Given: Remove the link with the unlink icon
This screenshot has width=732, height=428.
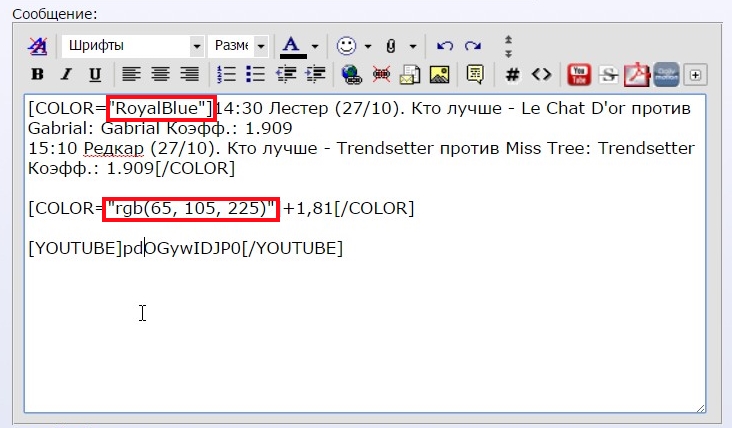Looking at the screenshot, I should tap(381, 74).
